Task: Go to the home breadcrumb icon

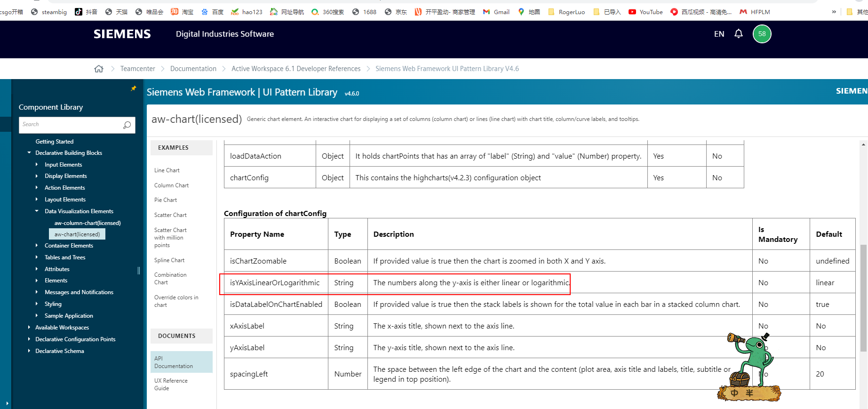Action: pos(99,69)
